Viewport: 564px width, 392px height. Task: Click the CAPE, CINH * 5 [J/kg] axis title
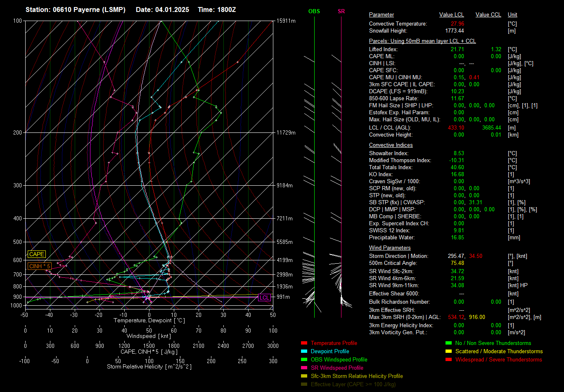point(149,352)
